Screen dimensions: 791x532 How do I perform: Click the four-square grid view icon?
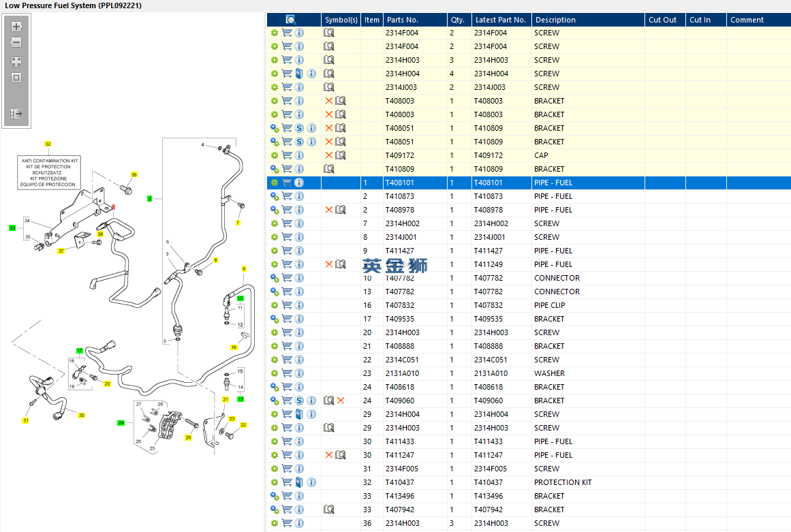pyautogui.click(x=16, y=62)
